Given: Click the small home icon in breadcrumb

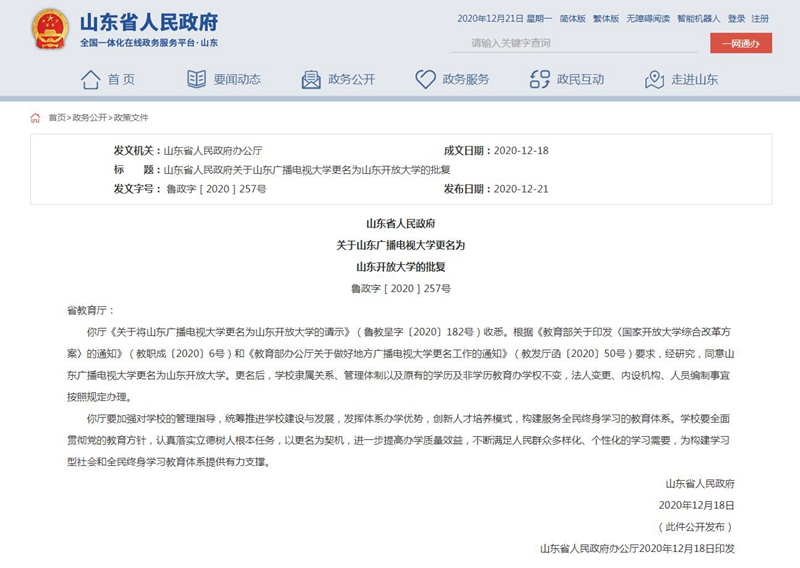Looking at the screenshot, I should (x=36, y=118).
